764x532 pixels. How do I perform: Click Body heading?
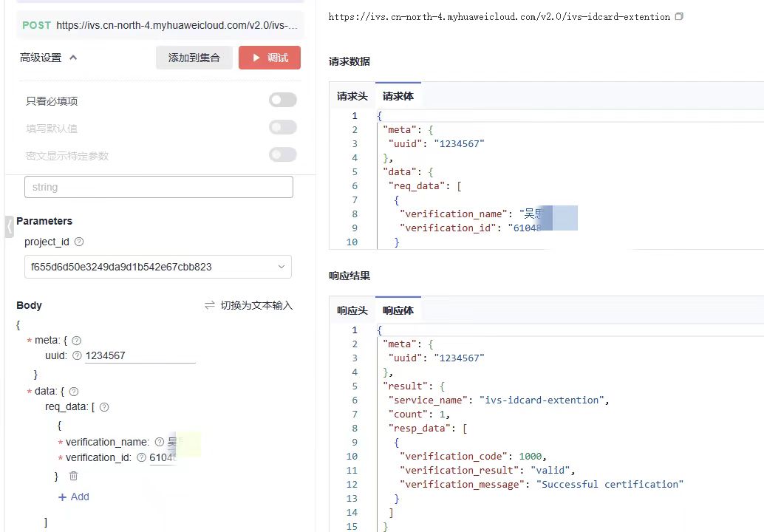[29, 305]
